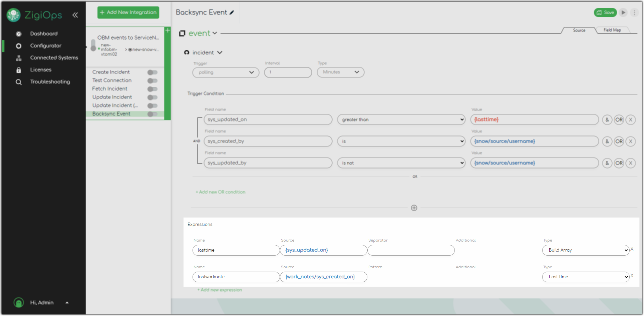The height and width of the screenshot is (316, 644).
Task: Click the pencil icon beside Backsync Event title
Action: [232, 13]
